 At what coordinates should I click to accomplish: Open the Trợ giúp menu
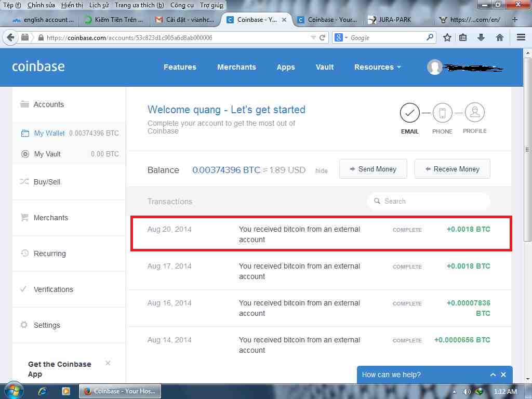click(212, 5)
